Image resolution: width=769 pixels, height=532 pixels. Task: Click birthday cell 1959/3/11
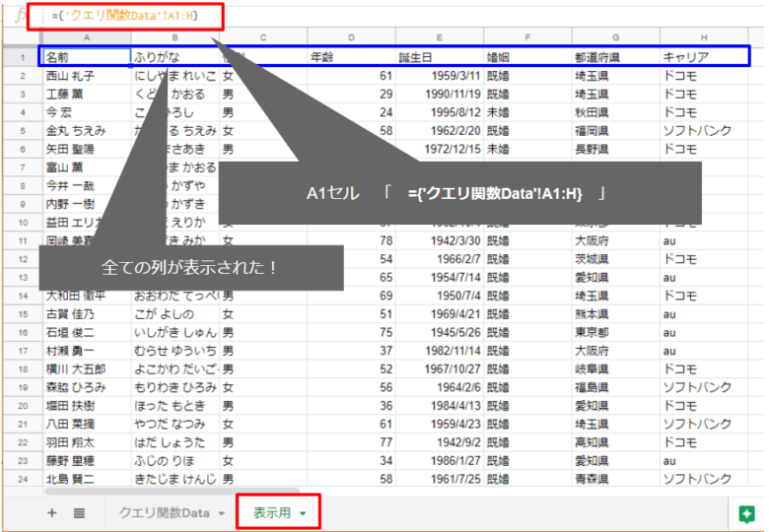tap(440, 76)
